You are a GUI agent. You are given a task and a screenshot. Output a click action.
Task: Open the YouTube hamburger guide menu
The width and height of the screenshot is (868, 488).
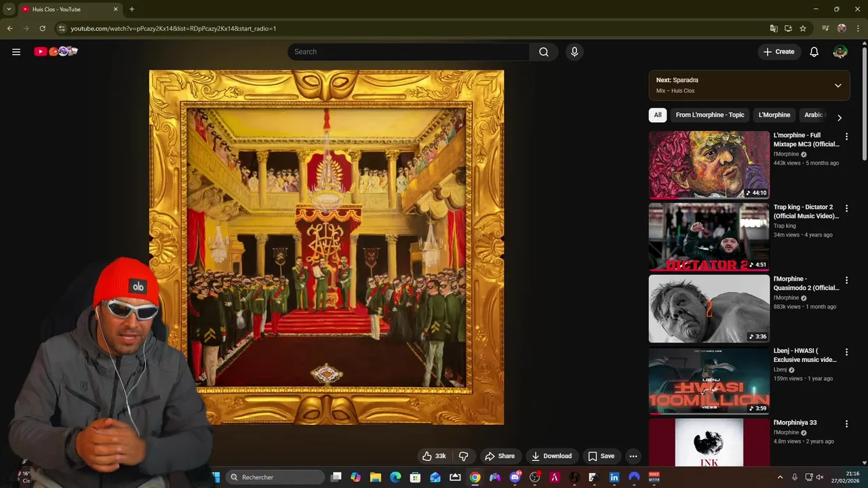tap(16, 52)
